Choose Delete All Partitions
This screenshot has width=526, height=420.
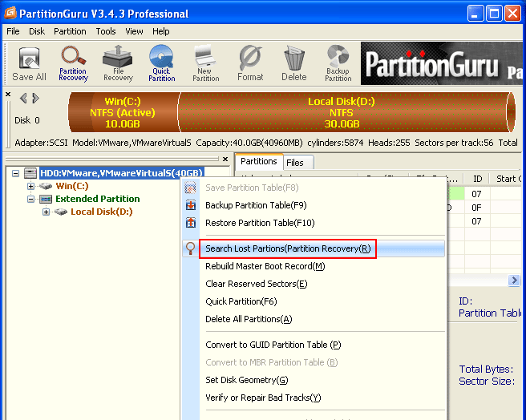click(314, 319)
